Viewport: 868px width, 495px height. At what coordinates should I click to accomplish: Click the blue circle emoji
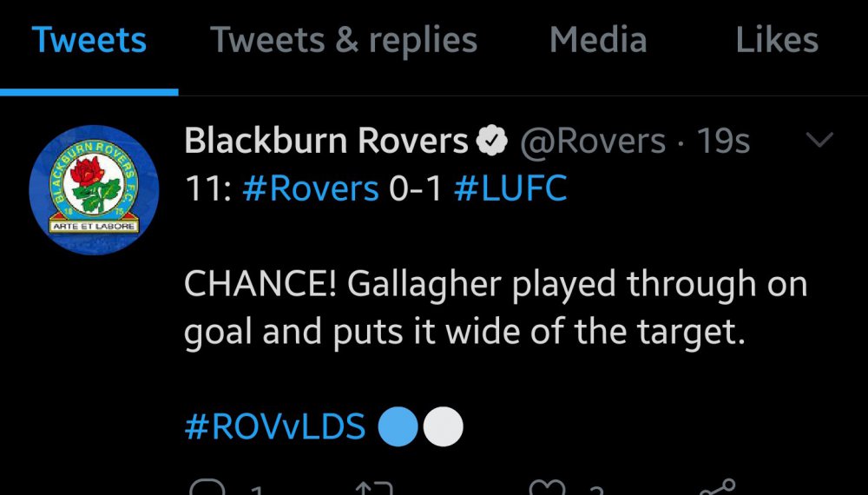(399, 426)
